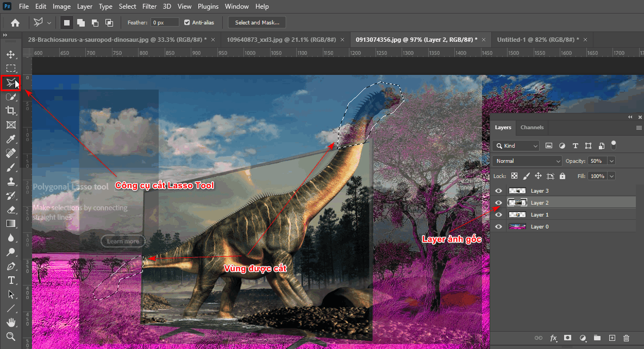Toggle Layer 0 visibility

click(498, 226)
